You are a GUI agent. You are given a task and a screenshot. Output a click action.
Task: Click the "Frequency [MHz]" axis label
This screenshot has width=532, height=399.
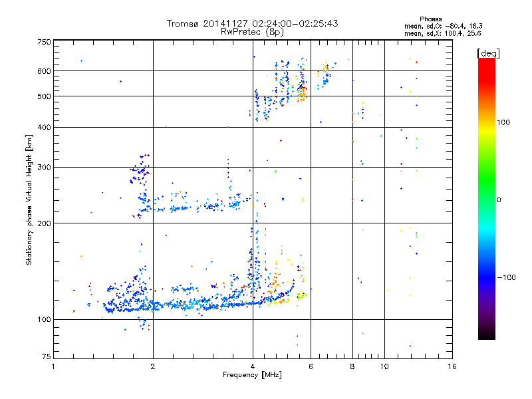pyautogui.click(x=252, y=375)
